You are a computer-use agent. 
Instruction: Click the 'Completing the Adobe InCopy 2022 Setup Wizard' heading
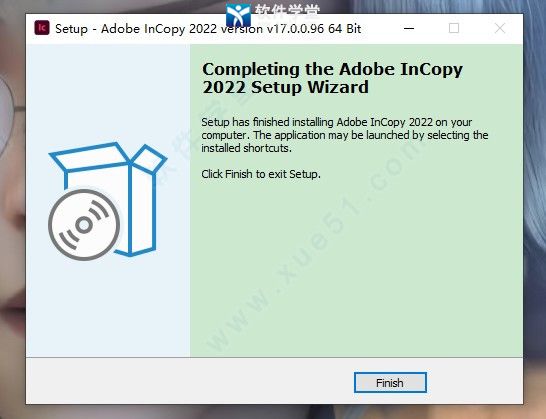[x=332, y=78]
